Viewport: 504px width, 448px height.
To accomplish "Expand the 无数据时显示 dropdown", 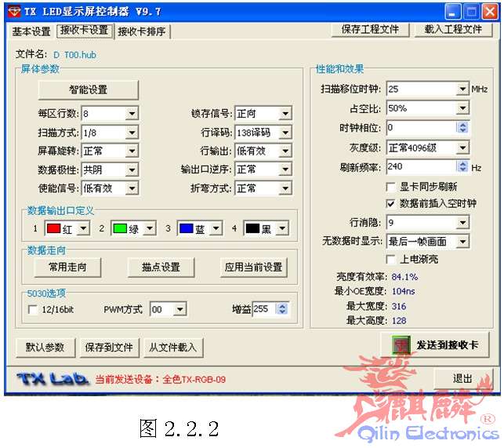I will click(462, 241).
